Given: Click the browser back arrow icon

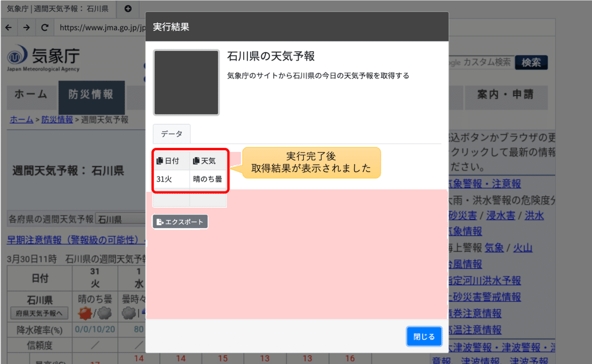Looking at the screenshot, I should [8, 27].
